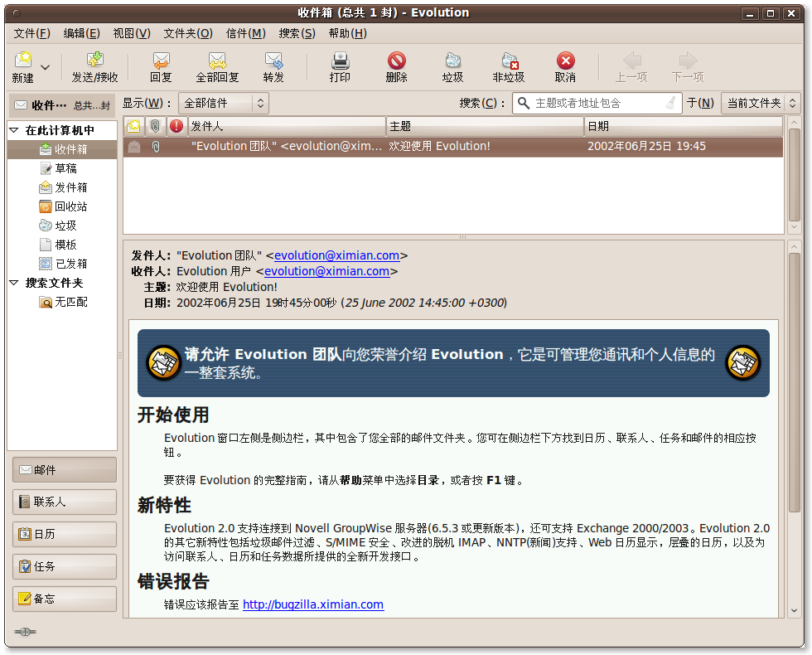The image size is (812, 655).
Task: Click the 转发 forward icon
Action: pyautogui.click(x=273, y=60)
